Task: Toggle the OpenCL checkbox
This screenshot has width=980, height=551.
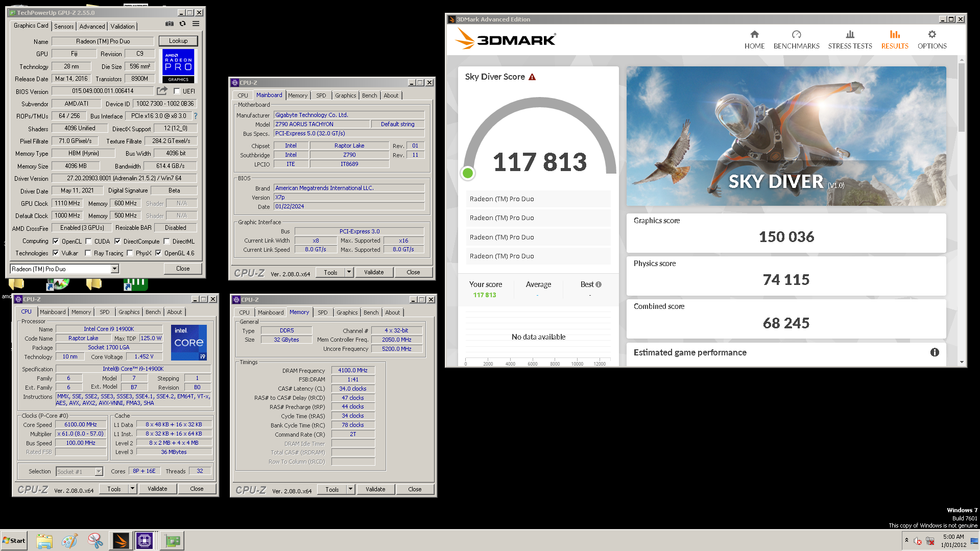Action: click(x=56, y=242)
